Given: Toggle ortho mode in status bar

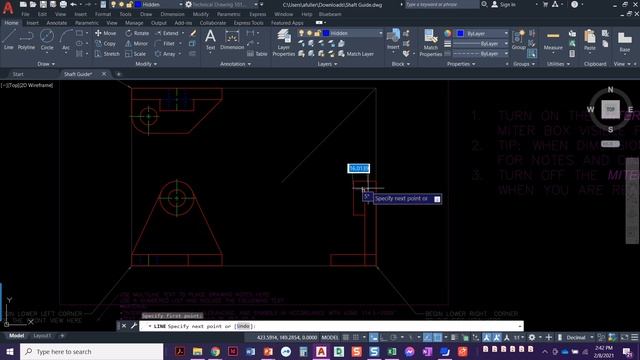Looking at the screenshot, I should pyautogui.click(x=384, y=338).
